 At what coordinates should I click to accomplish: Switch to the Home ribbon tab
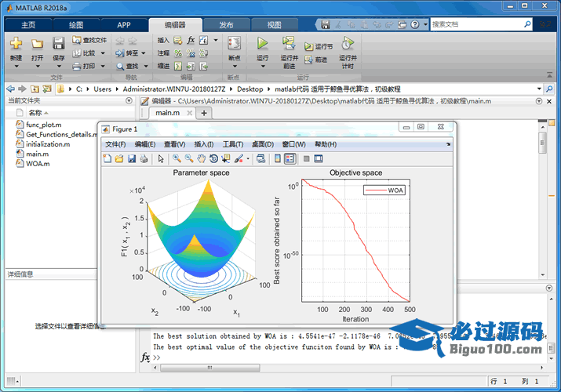coord(28,25)
